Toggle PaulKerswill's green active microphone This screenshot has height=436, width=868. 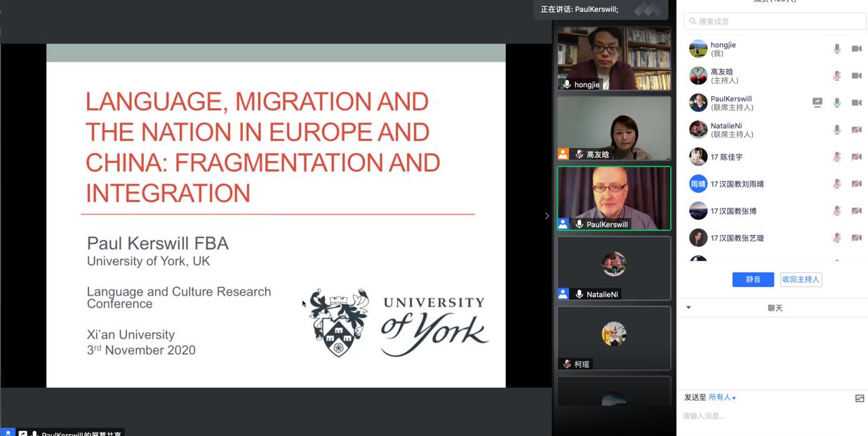(x=836, y=103)
